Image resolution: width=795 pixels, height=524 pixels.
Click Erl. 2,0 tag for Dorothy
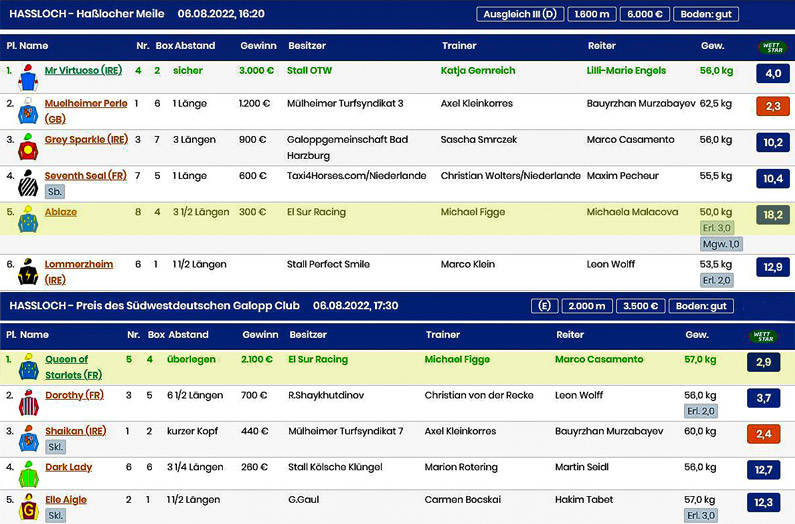coord(701,411)
